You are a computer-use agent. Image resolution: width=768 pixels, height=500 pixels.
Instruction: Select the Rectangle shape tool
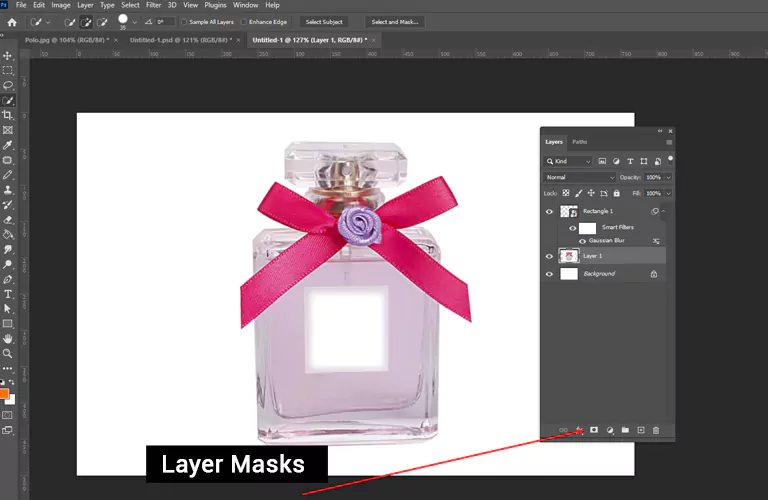[7, 324]
